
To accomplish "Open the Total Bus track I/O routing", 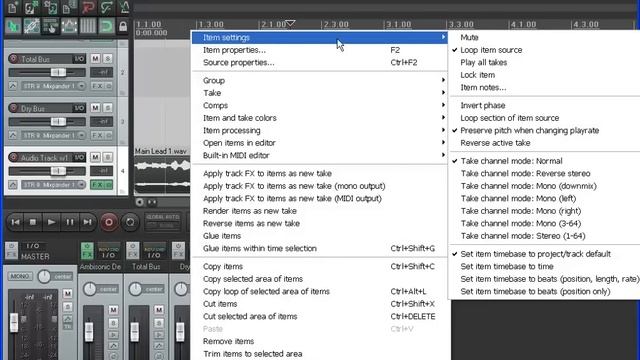I will click(79, 59).
